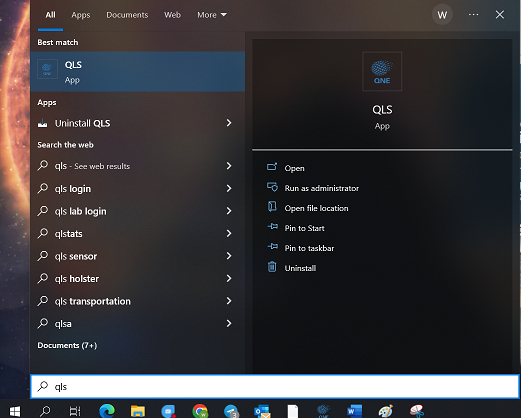This screenshot has height=418, width=521.
Task: Switch to the All tab
Action: pos(50,15)
